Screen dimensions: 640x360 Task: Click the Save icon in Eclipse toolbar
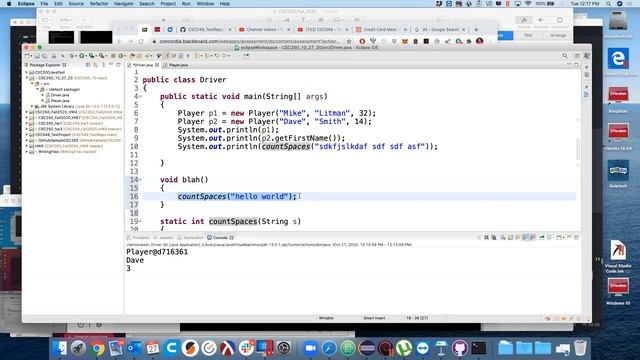click(x=37, y=56)
